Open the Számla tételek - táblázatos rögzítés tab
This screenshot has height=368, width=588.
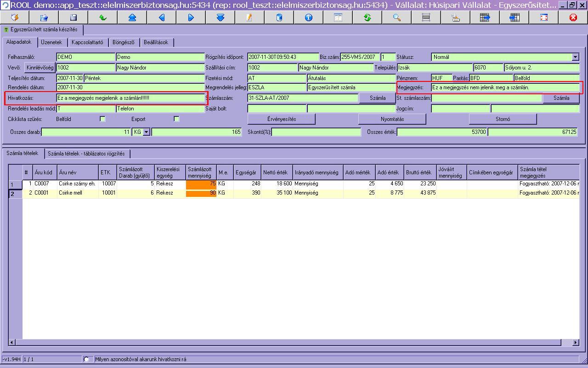[86, 154]
